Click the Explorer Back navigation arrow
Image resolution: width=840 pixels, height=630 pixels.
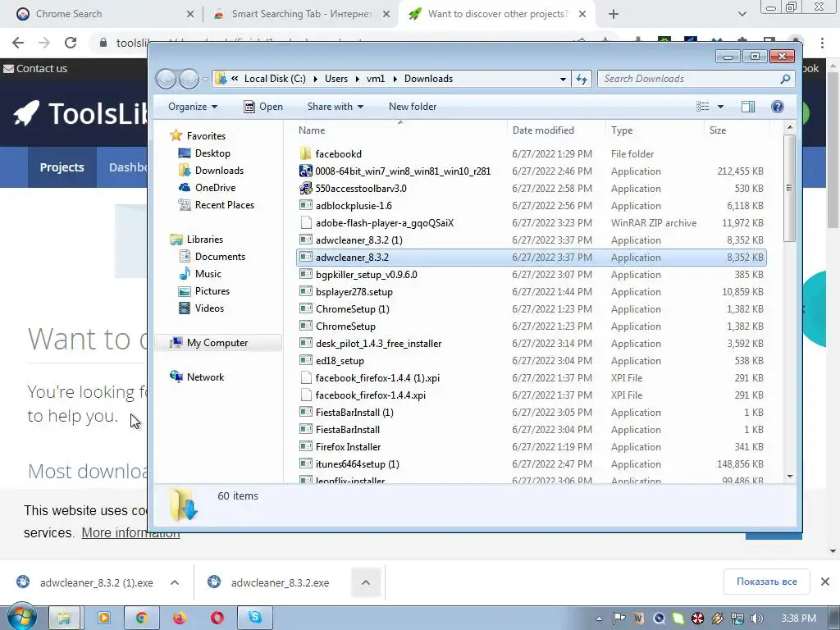166,80
